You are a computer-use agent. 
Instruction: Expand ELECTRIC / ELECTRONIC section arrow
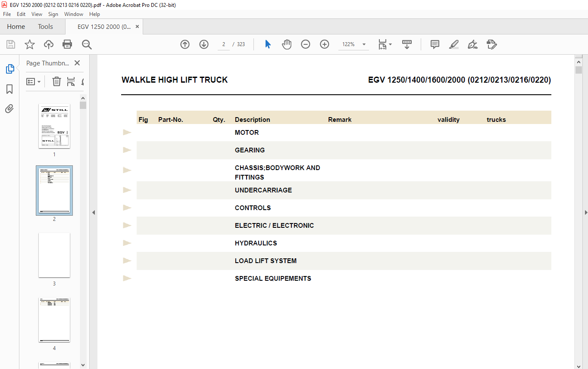click(x=127, y=225)
